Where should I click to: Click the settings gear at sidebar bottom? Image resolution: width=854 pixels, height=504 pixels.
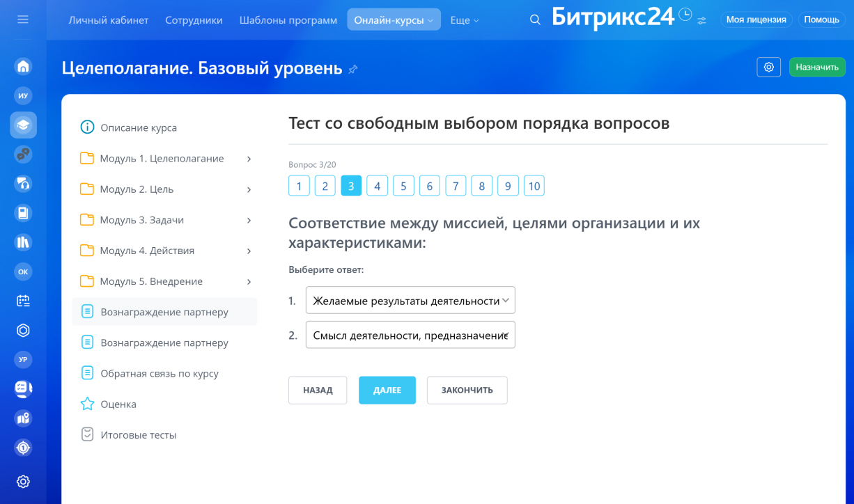tap(23, 481)
